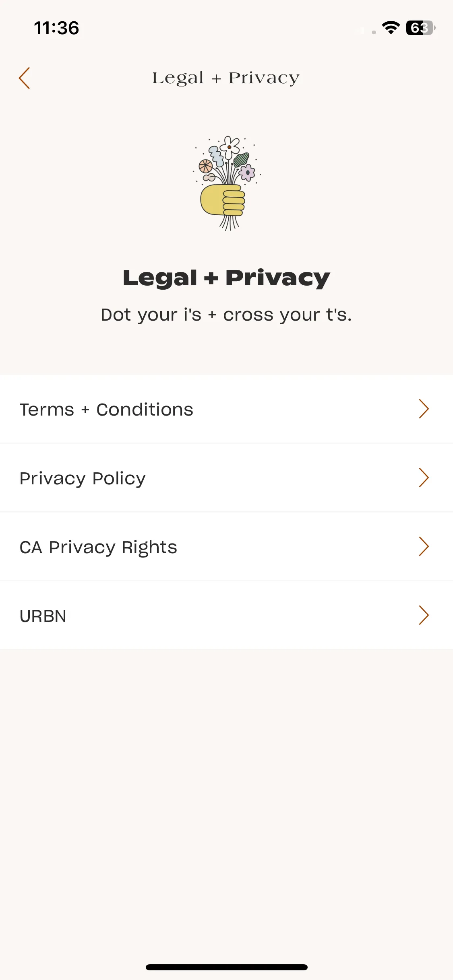Tap the battery level indicator
Viewport: 453px width, 980px height.
coord(421,28)
